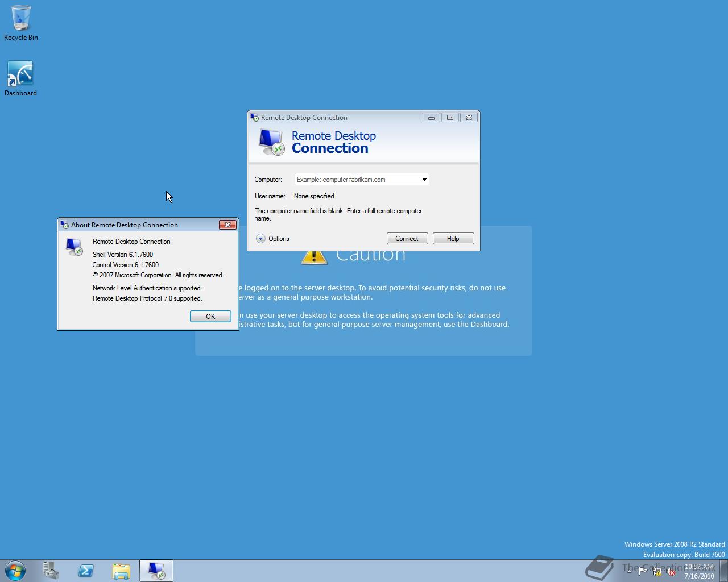
Task: Open the Computer dropdown arrow
Action: tap(424, 180)
